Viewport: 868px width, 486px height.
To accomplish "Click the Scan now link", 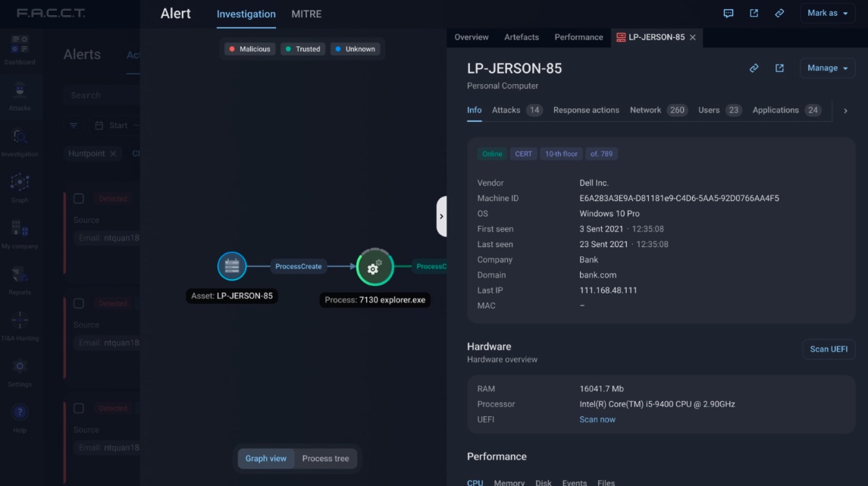I will [x=597, y=419].
